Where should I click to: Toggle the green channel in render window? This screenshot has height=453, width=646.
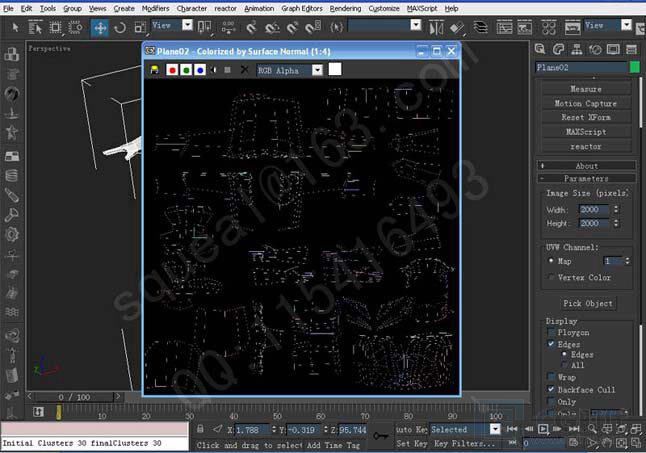click(x=186, y=70)
